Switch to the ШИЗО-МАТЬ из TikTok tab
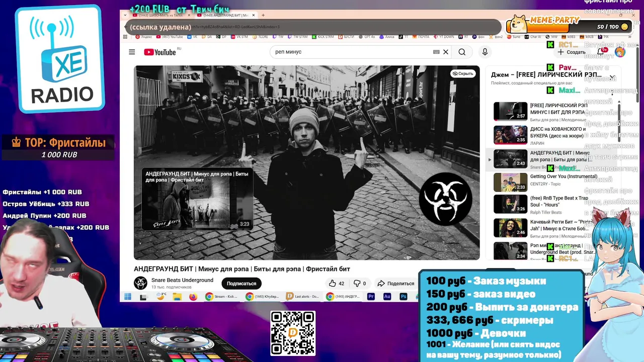The image size is (644, 362). coord(162,15)
